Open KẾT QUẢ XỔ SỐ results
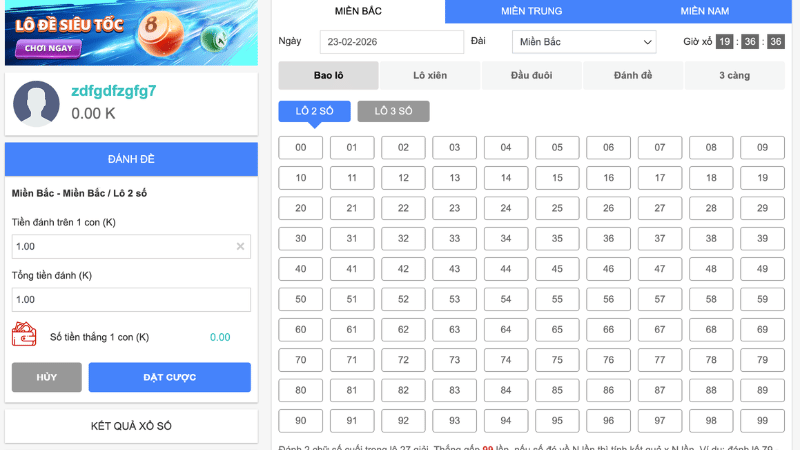The width and height of the screenshot is (800, 450). [131, 426]
